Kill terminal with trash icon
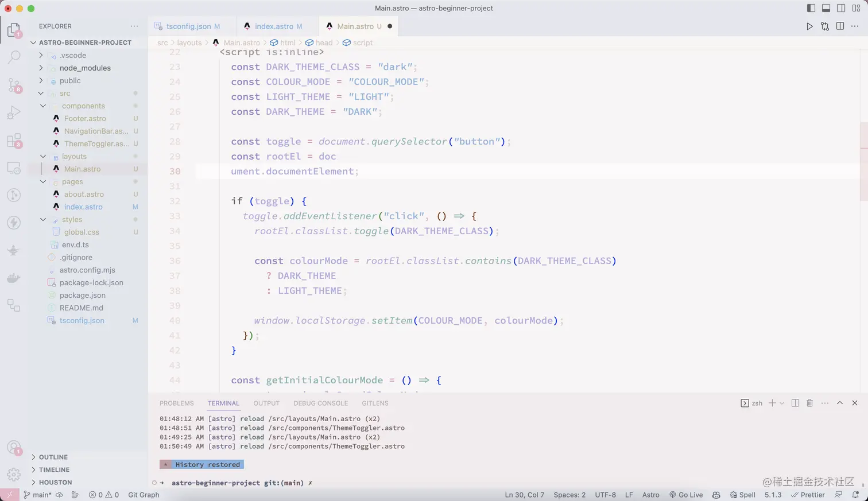Viewport: 868px width, 501px height. coord(809,403)
